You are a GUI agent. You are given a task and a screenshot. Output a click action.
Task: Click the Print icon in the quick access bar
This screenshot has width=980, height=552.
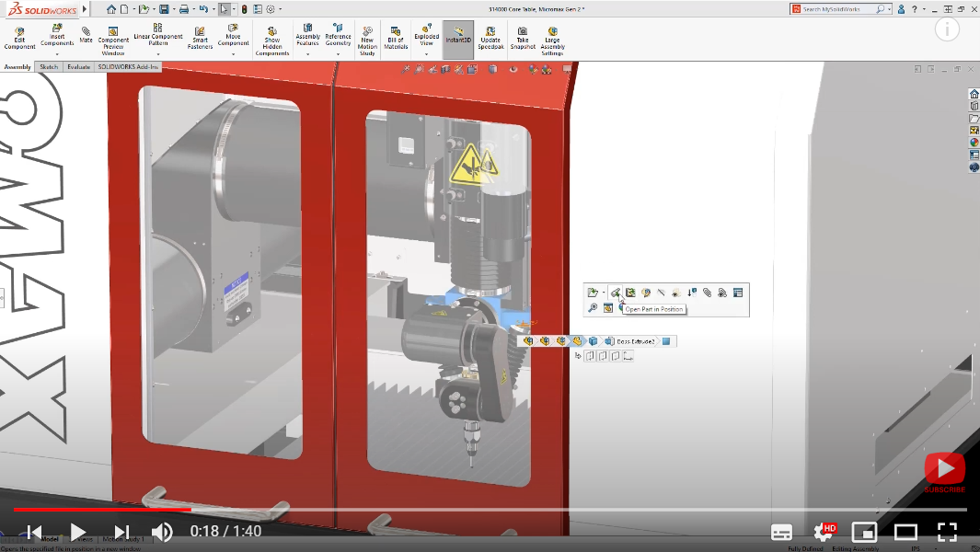coord(184,9)
